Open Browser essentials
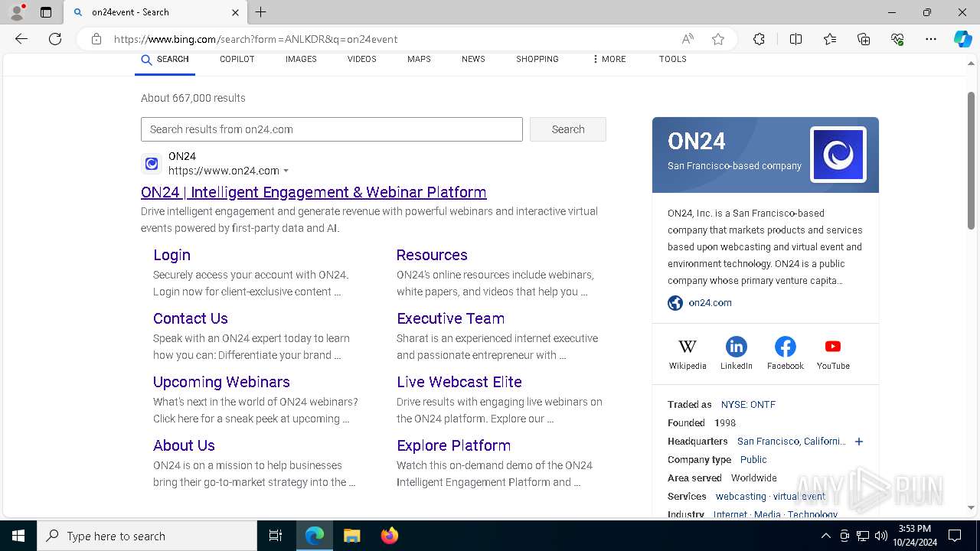 pos(897,39)
